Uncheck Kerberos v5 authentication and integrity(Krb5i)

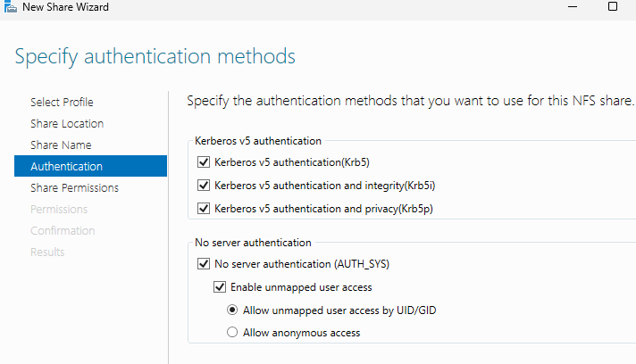coord(203,185)
